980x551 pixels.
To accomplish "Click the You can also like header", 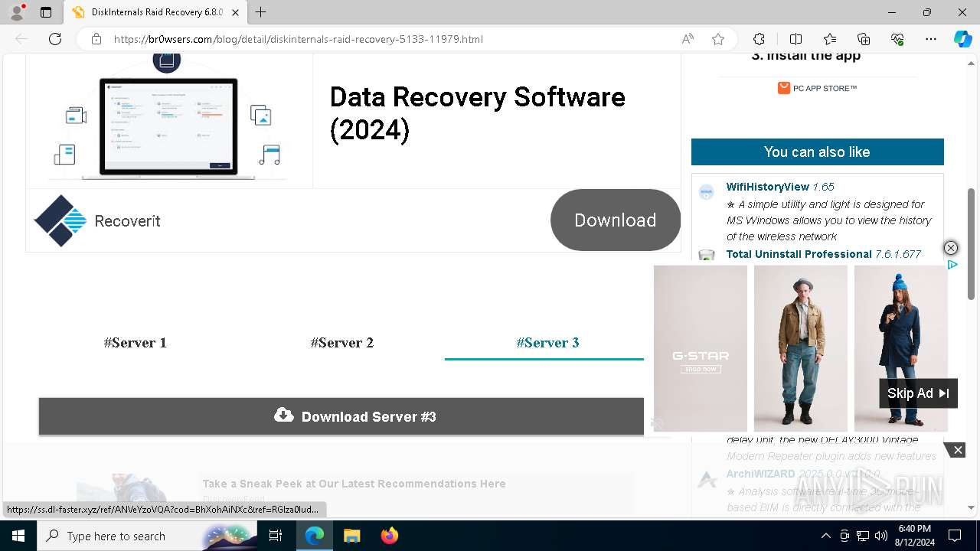I will (817, 152).
